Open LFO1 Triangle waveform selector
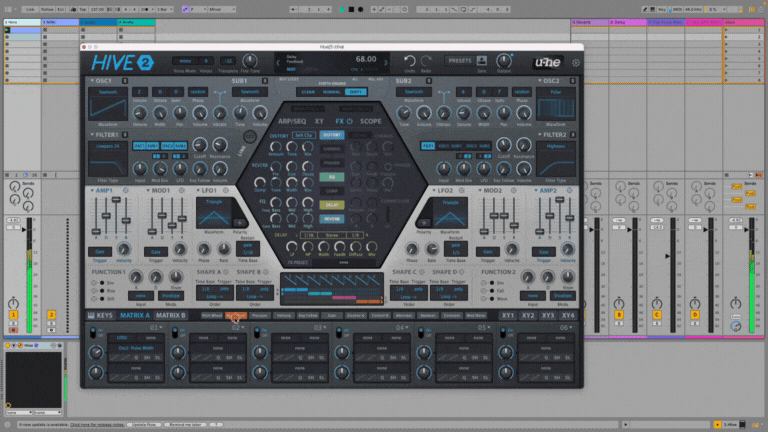Screen dimensions: 768x432 point(214,202)
